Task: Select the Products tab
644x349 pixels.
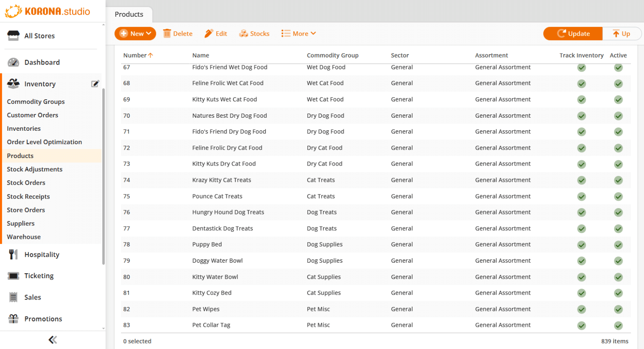Action: click(129, 14)
